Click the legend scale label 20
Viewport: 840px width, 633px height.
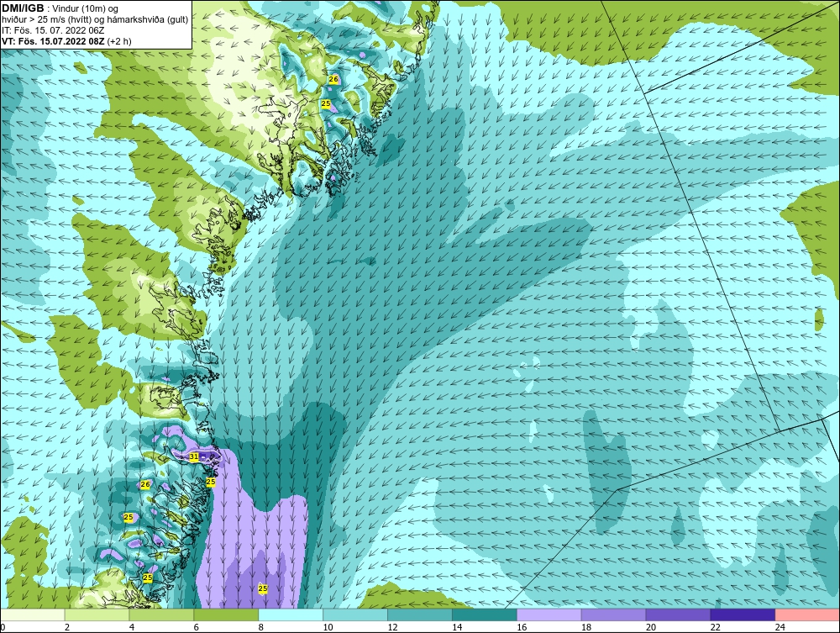click(x=651, y=627)
